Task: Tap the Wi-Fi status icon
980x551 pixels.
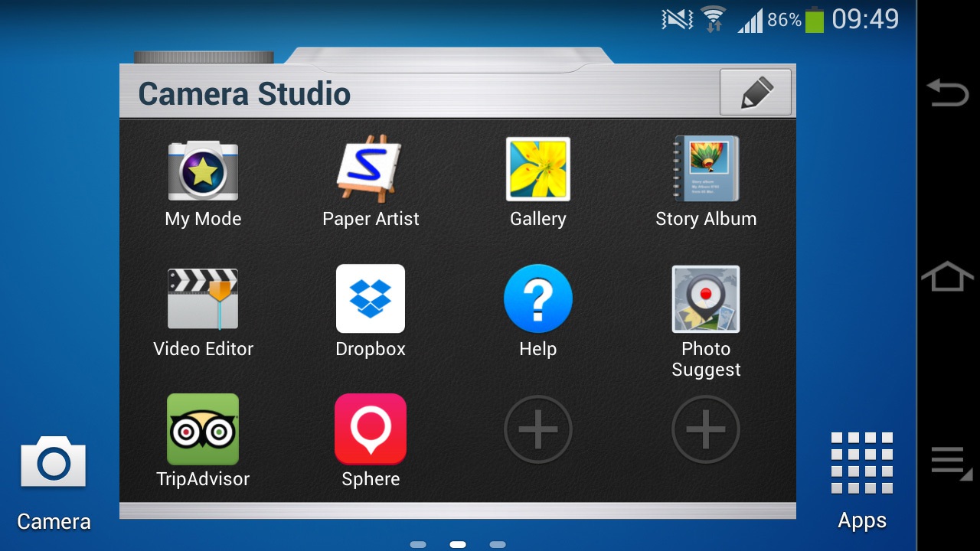Action: pos(714,19)
